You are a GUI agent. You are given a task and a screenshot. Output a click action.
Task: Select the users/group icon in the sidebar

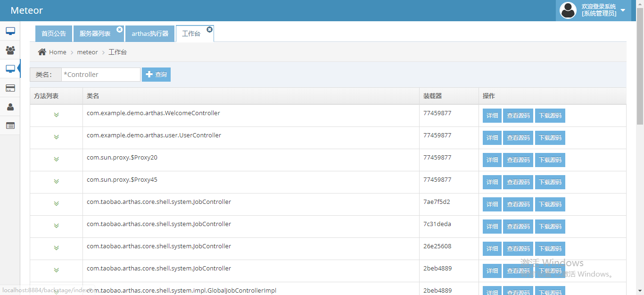[x=10, y=50]
